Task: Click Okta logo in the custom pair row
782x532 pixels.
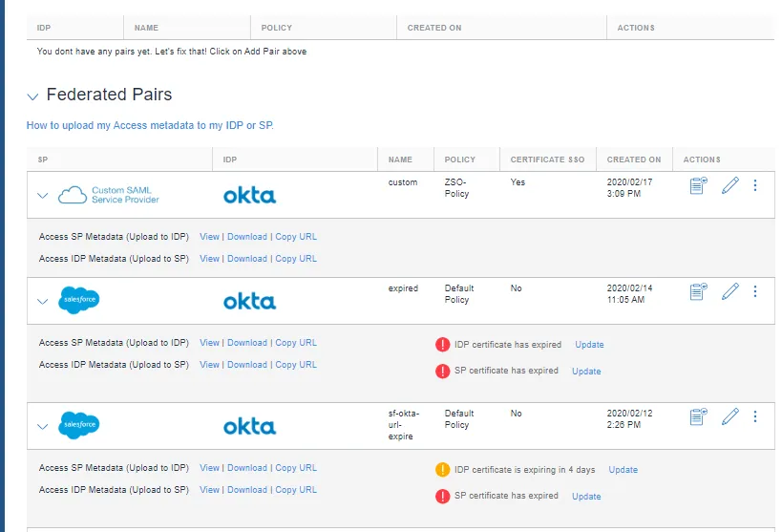Action: (x=249, y=196)
